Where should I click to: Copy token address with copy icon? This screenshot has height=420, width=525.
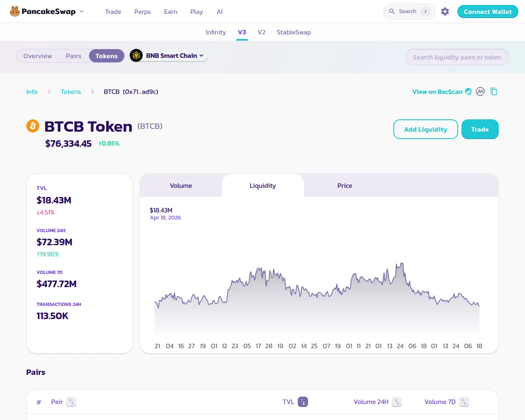tap(494, 92)
